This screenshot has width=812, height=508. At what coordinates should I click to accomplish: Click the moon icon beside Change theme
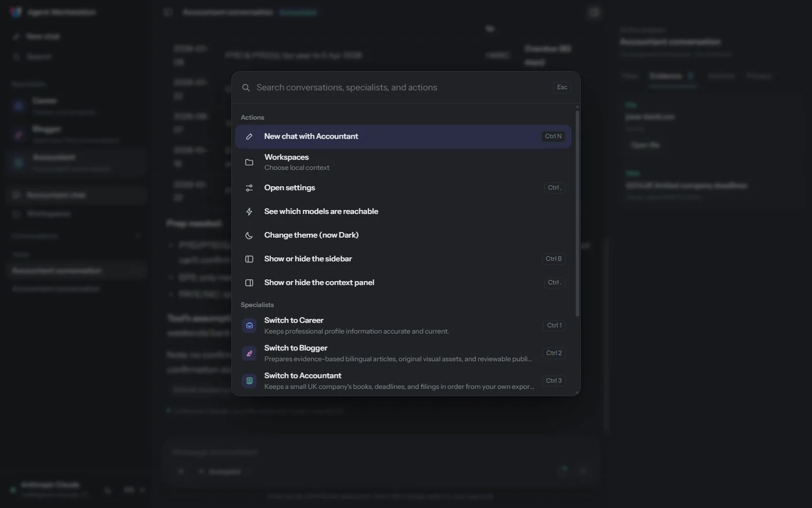tap(249, 235)
